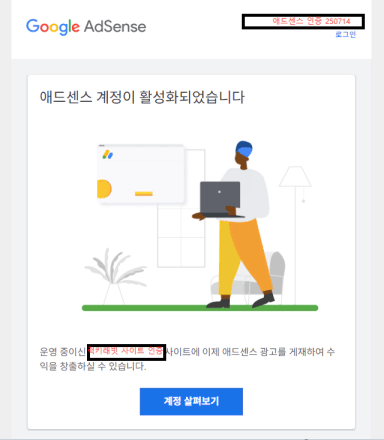The width and height of the screenshot is (384, 440).
Task: Click the 수익을 창출하실 수 있습니다 paragraph
Action: (187, 359)
